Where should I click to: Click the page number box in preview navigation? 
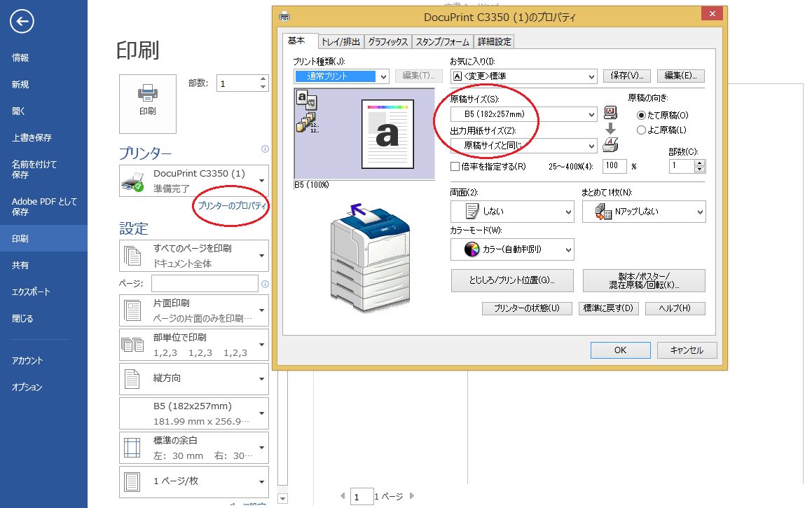point(362,497)
